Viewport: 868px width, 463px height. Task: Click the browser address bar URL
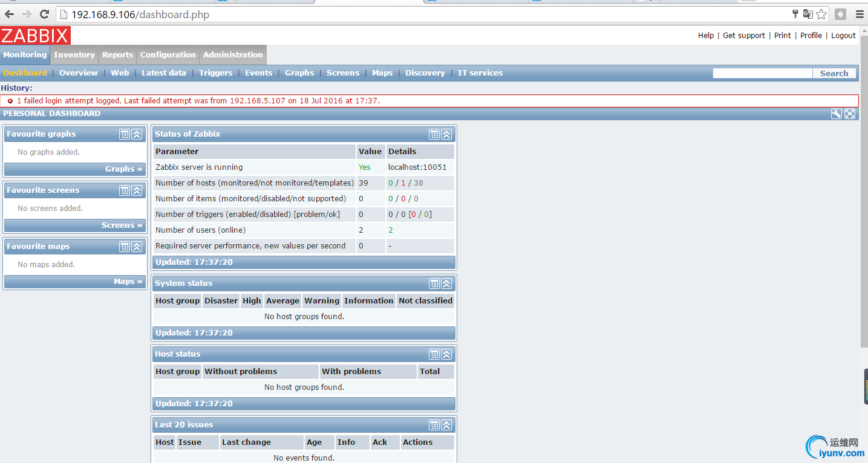tap(140, 15)
